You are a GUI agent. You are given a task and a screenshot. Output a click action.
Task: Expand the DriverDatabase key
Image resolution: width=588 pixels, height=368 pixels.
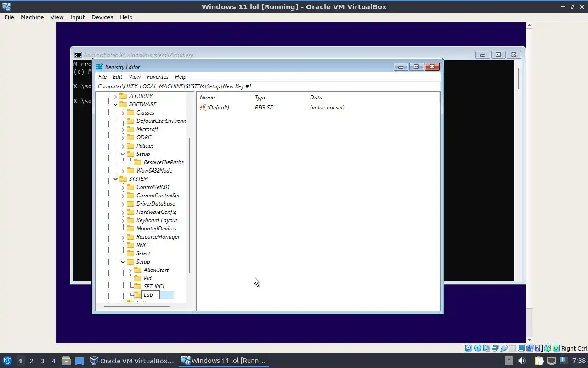[123, 204]
